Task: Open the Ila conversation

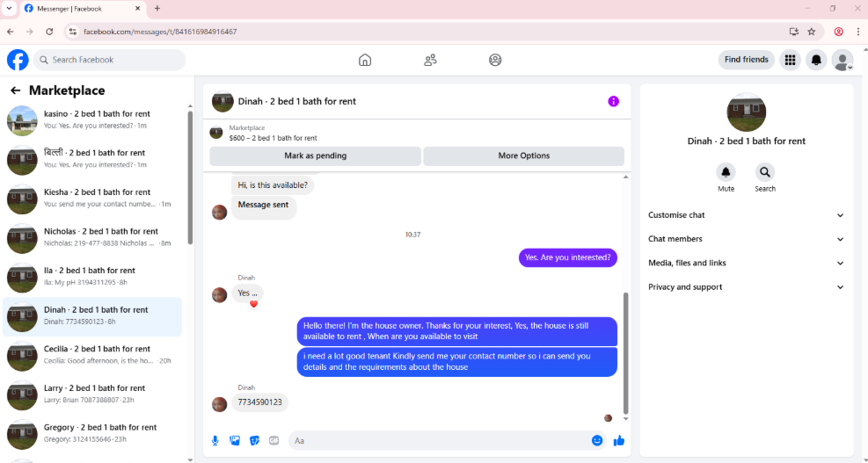Action: (x=93, y=278)
